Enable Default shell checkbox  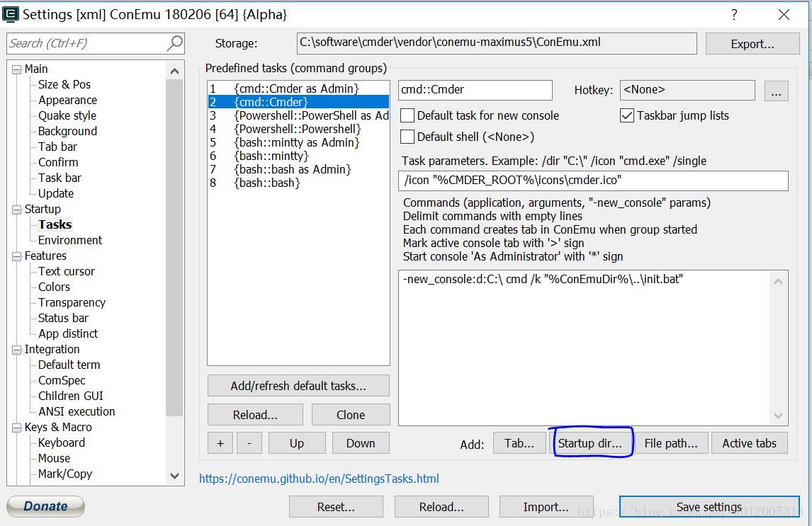point(407,137)
